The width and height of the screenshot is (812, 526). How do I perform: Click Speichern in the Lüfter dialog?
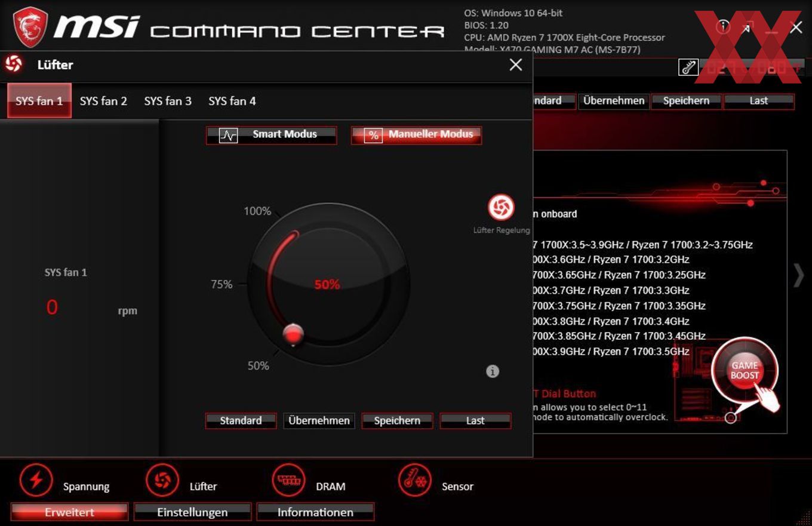click(397, 420)
